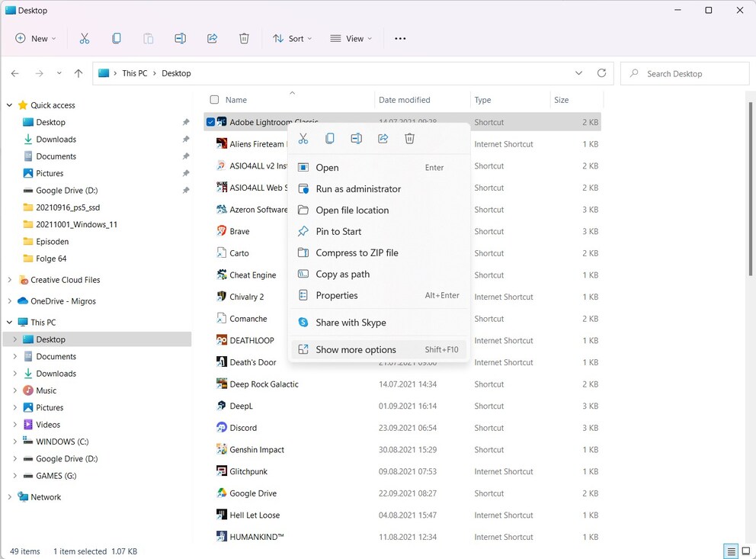
Task: Expand OneDrive - Migros node
Action: pyautogui.click(x=9, y=301)
